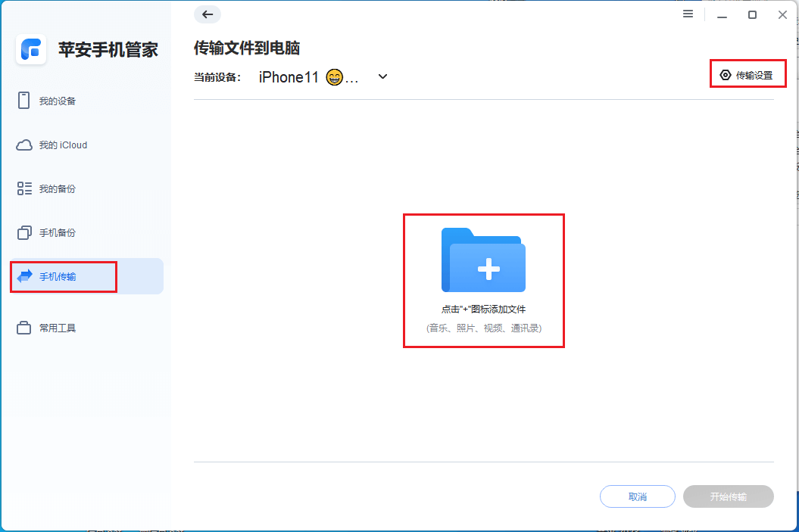The width and height of the screenshot is (799, 532).
Task: Switch to the 常用工具 section
Action: click(x=59, y=327)
